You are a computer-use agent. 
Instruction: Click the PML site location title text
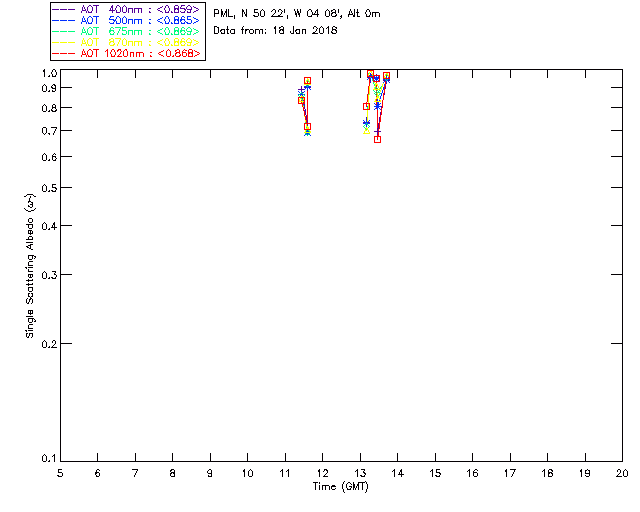pyautogui.click(x=297, y=14)
